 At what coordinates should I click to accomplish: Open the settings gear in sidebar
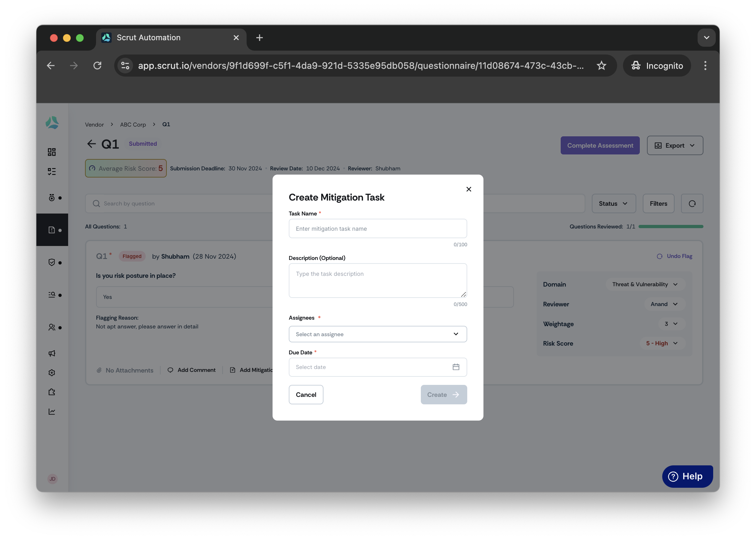(x=52, y=373)
